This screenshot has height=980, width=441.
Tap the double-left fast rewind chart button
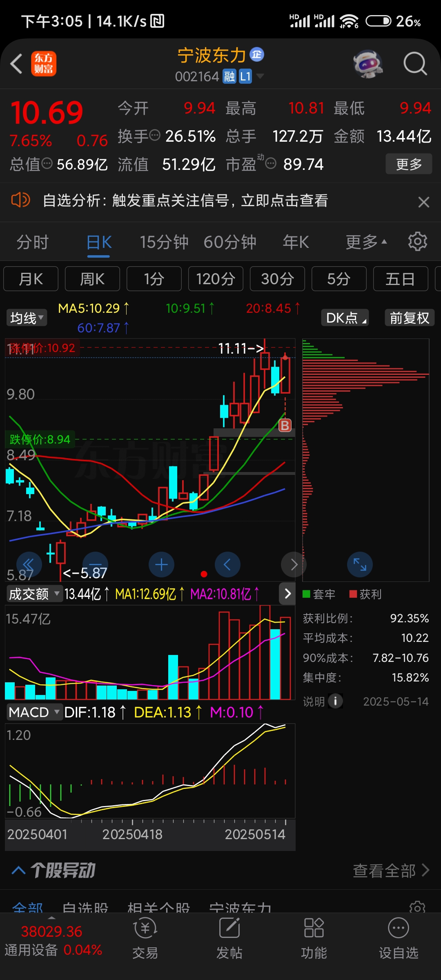click(29, 565)
